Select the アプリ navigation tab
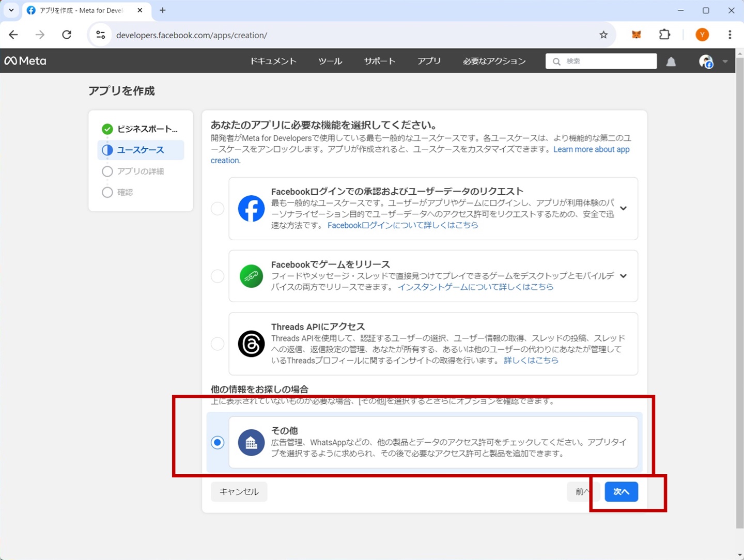This screenshot has width=744, height=560. tap(429, 61)
